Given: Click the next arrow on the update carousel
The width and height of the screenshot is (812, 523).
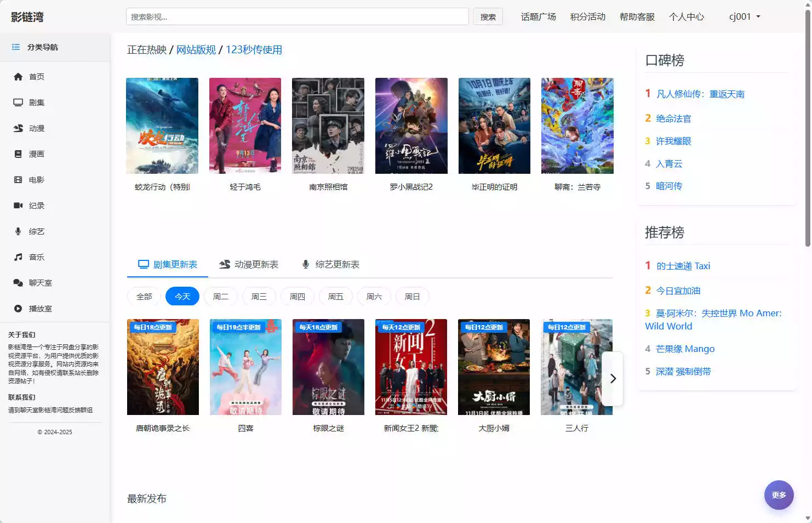Looking at the screenshot, I should pos(613,378).
